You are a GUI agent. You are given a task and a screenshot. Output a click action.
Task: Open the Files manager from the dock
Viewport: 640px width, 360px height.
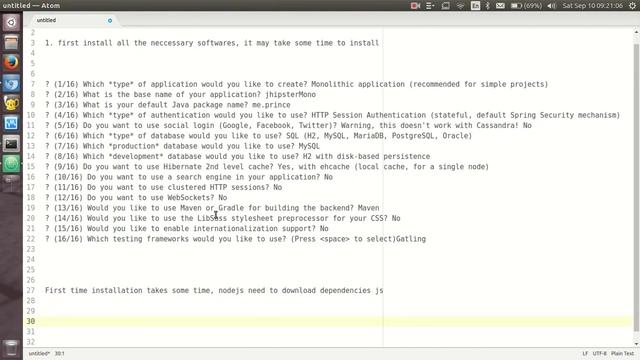11,42
